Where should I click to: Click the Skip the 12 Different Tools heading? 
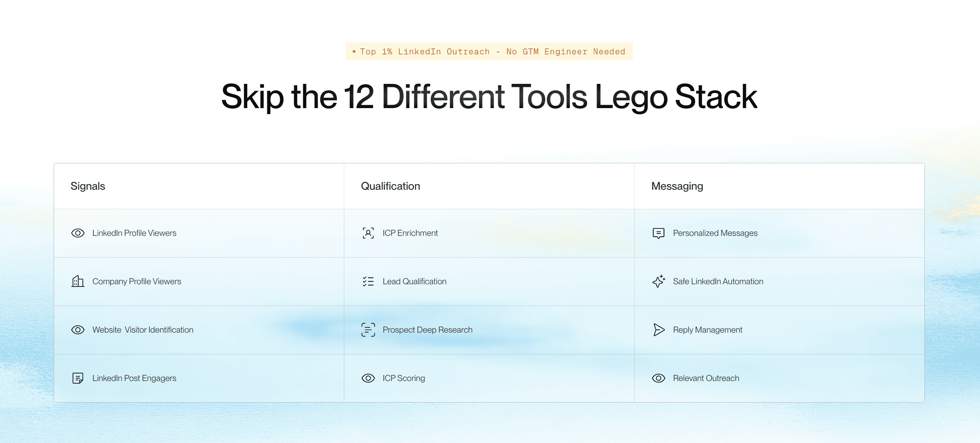click(489, 98)
